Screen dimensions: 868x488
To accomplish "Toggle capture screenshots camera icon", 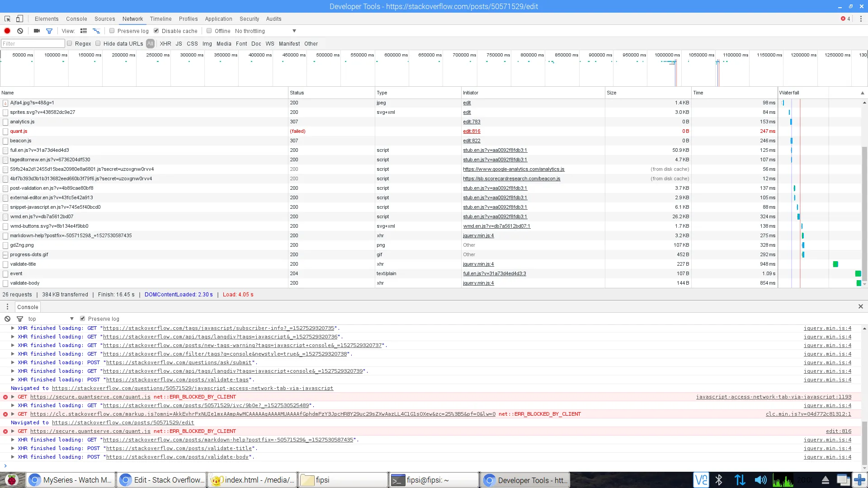I will coord(37,31).
